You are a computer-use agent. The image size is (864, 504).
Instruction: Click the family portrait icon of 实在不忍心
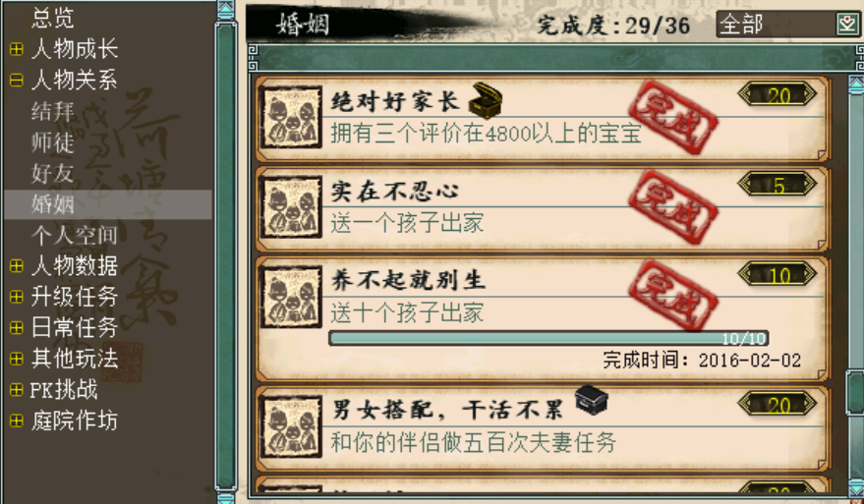(290, 207)
